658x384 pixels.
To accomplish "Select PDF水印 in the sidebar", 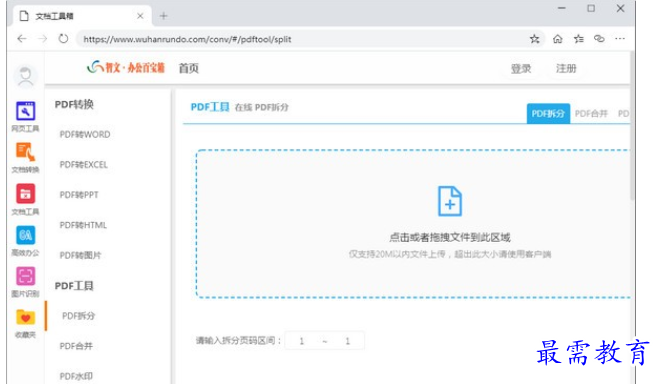I will (76, 376).
